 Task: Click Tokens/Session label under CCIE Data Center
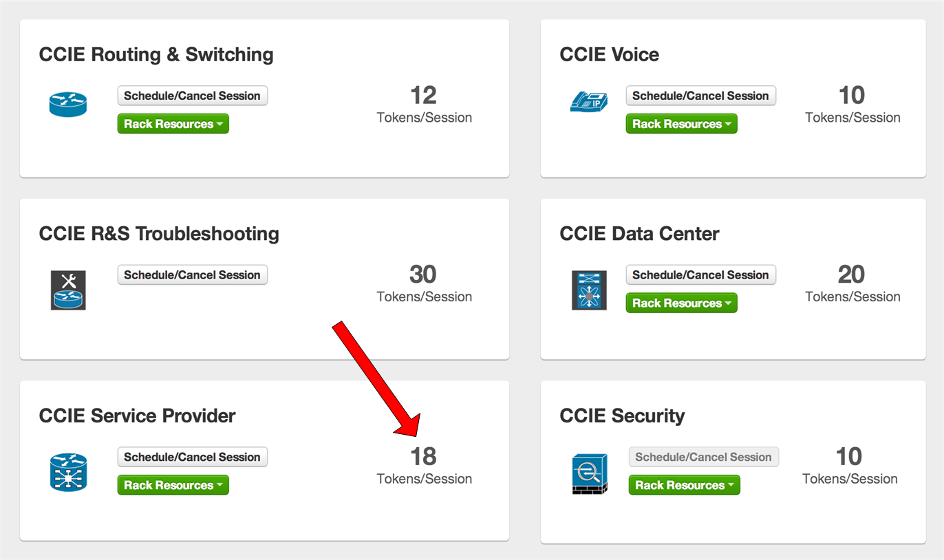click(x=853, y=297)
